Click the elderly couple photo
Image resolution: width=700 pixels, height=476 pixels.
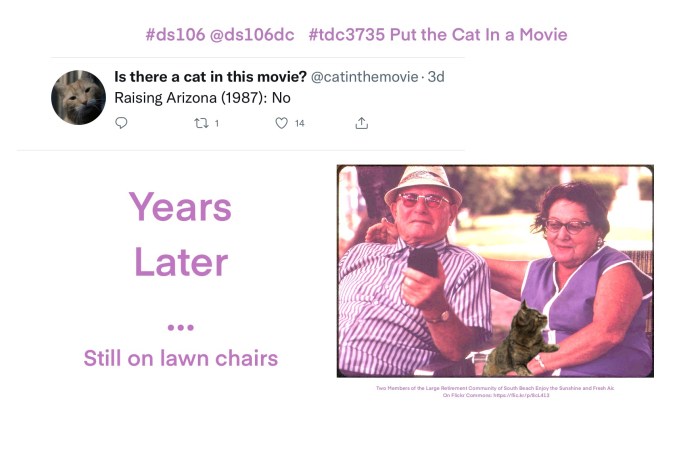pos(495,271)
